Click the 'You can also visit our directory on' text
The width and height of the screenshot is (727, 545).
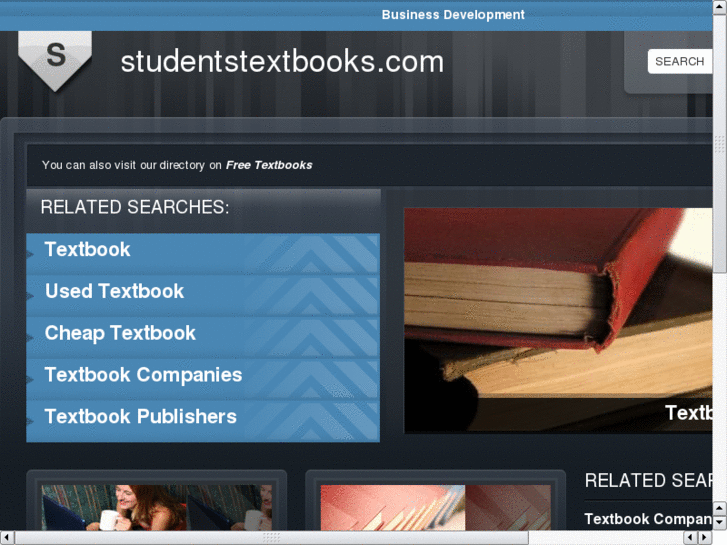click(x=132, y=165)
